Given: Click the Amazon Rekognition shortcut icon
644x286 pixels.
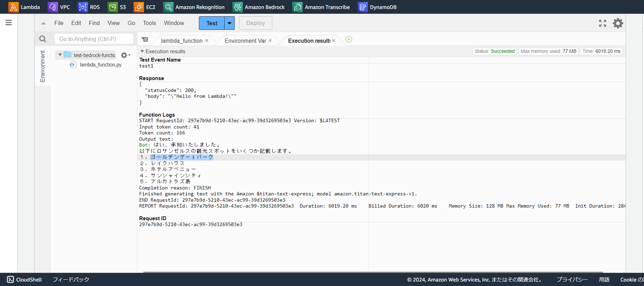Looking at the screenshot, I should tap(168, 7).
